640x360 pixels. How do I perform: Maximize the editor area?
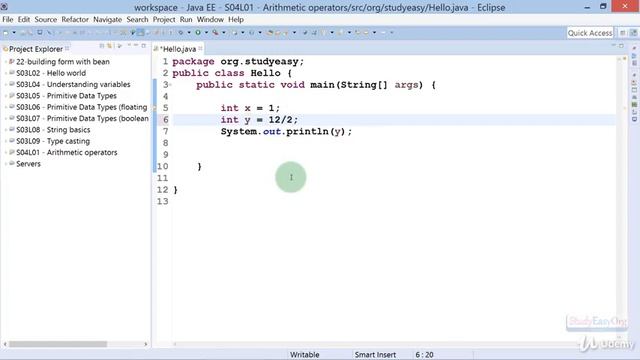[x=621, y=46]
